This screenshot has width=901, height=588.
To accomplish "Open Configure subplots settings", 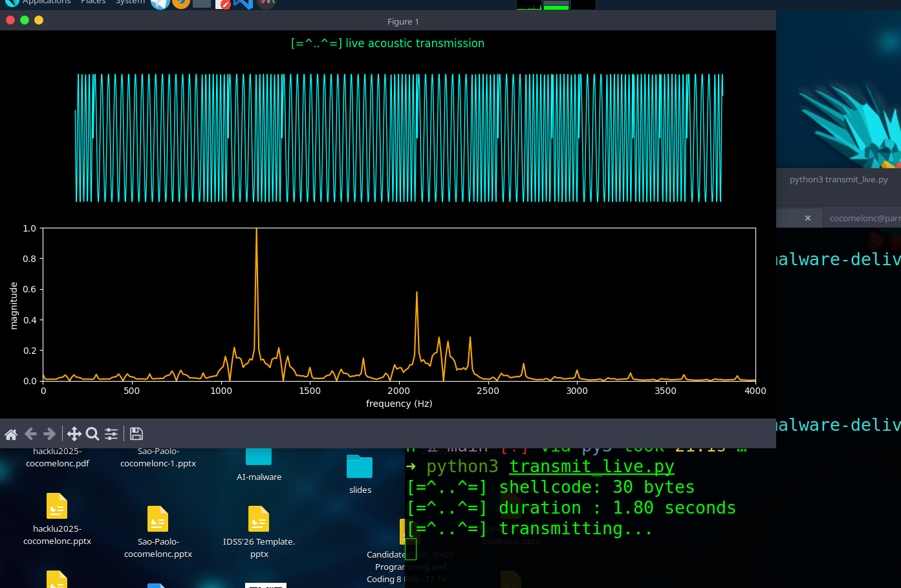I will click(111, 434).
